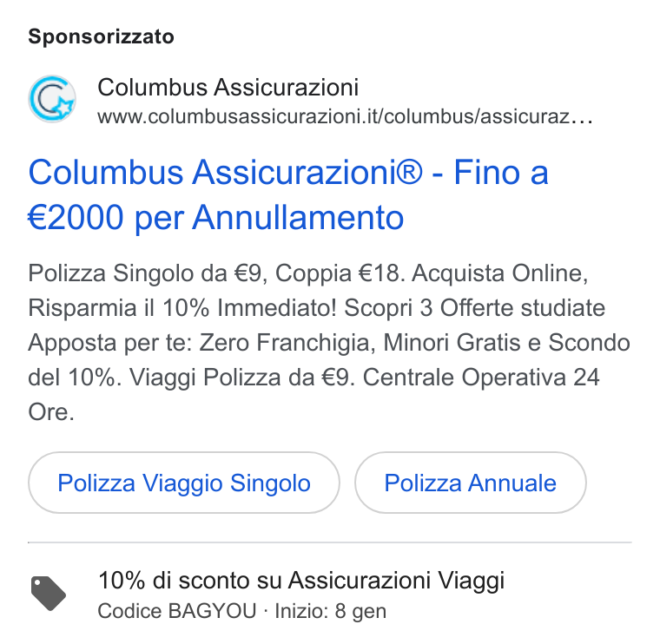The image size is (660, 644).
Task: Click the ellipsis ending the truncated URL
Action: point(582,118)
